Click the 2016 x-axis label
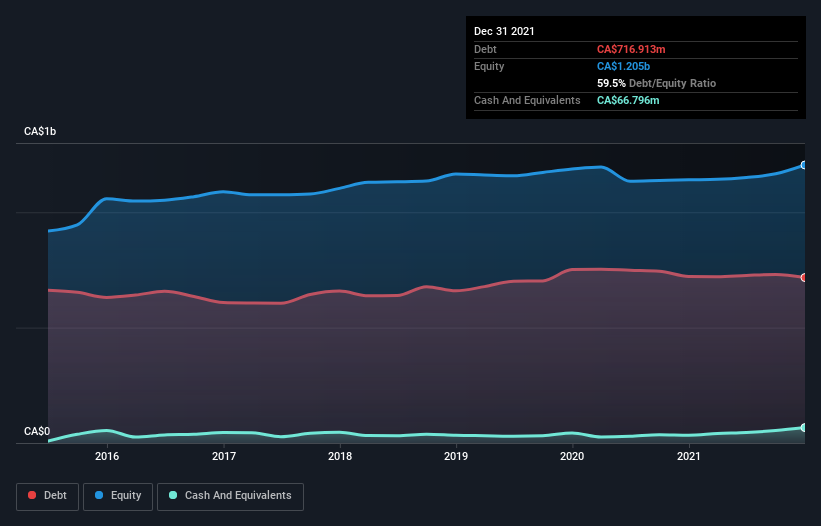Screen dimensions: 821x526 tap(107, 456)
